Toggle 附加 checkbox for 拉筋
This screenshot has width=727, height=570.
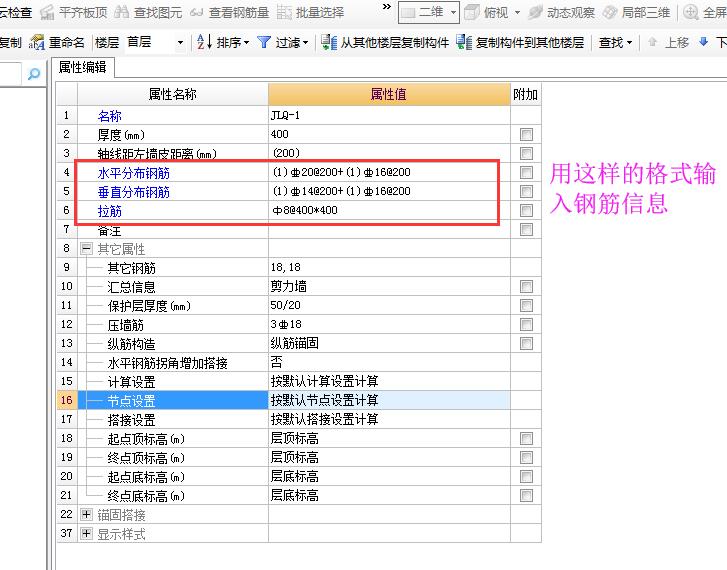[526, 211]
